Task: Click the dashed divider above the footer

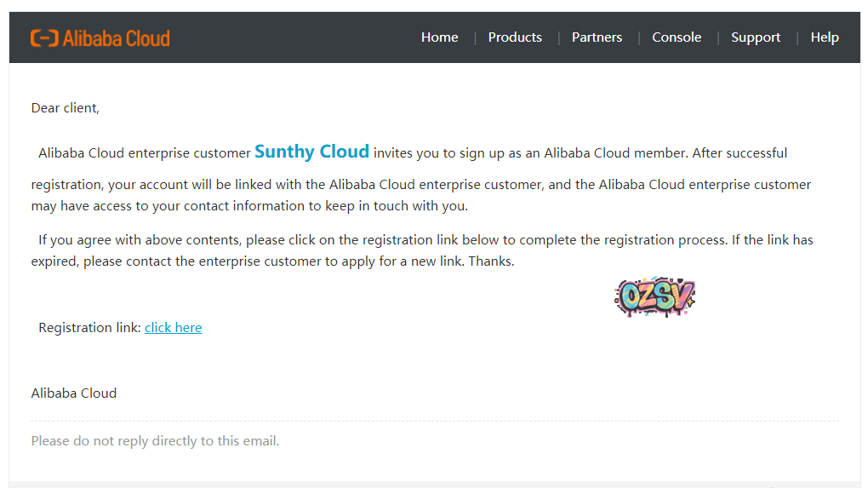Action: pyautogui.click(x=434, y=421)
